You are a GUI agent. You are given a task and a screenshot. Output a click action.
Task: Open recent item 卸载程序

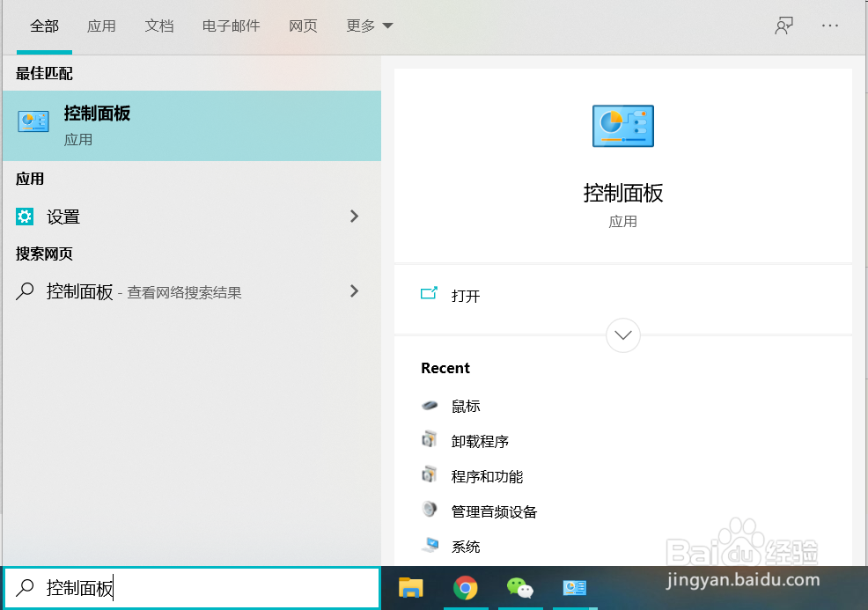point(480,442)
